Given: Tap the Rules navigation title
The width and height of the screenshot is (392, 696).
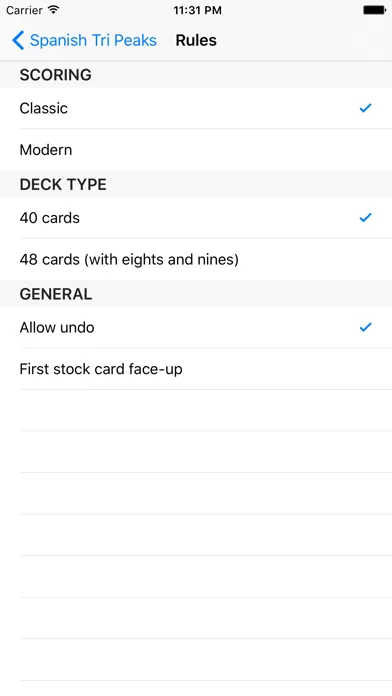Looking at the screenshot, I should [x=196, y=40].
